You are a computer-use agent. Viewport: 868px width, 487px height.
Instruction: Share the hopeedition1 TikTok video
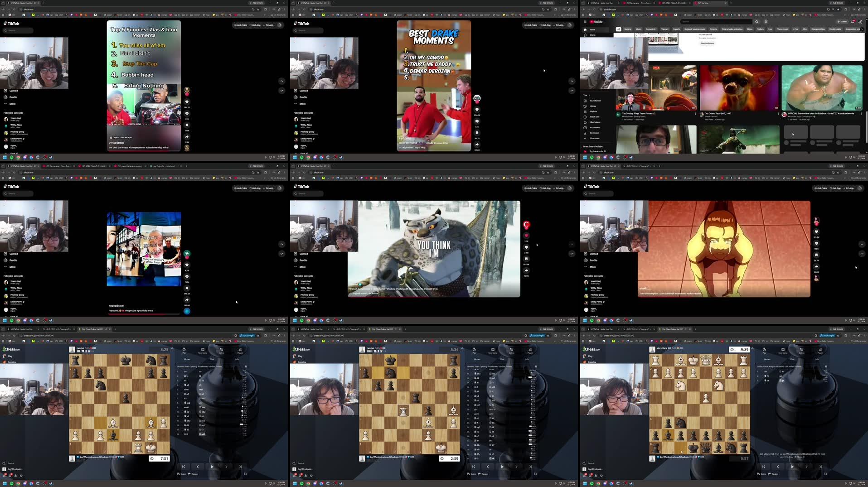pyautogui.click(x=187, y=300)
